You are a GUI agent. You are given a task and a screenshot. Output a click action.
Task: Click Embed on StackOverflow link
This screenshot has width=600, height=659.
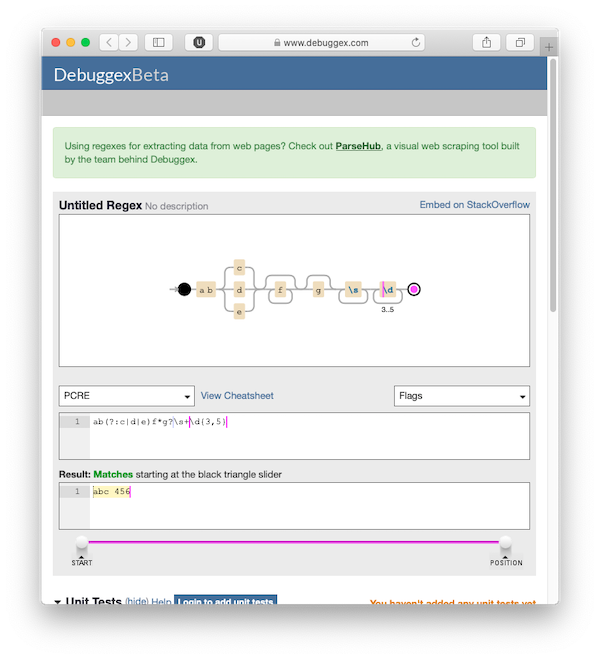click(x=474, y=205)
